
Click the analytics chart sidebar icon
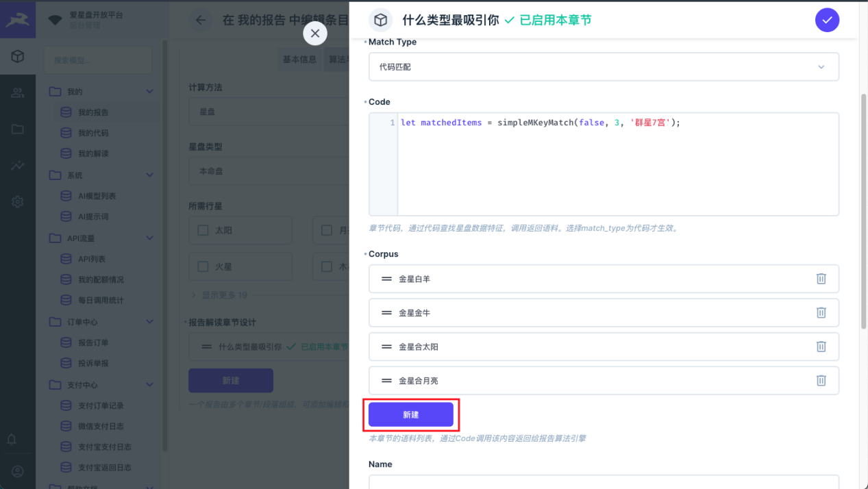(x=18, y=166)
